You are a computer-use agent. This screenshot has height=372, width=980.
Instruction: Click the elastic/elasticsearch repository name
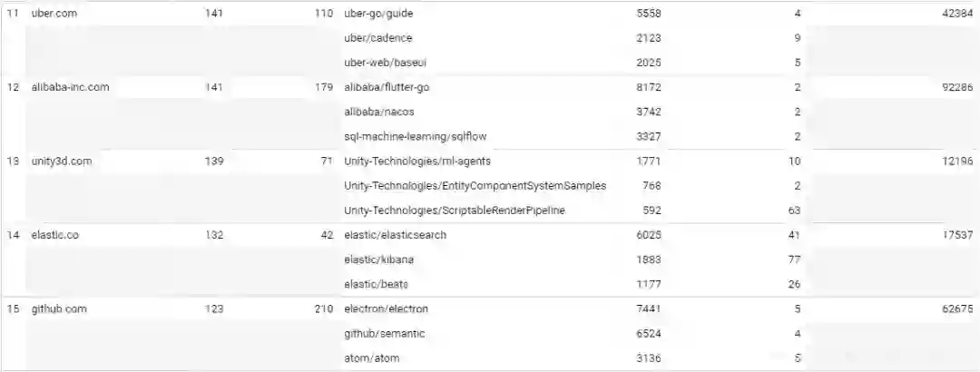(396, 235)
